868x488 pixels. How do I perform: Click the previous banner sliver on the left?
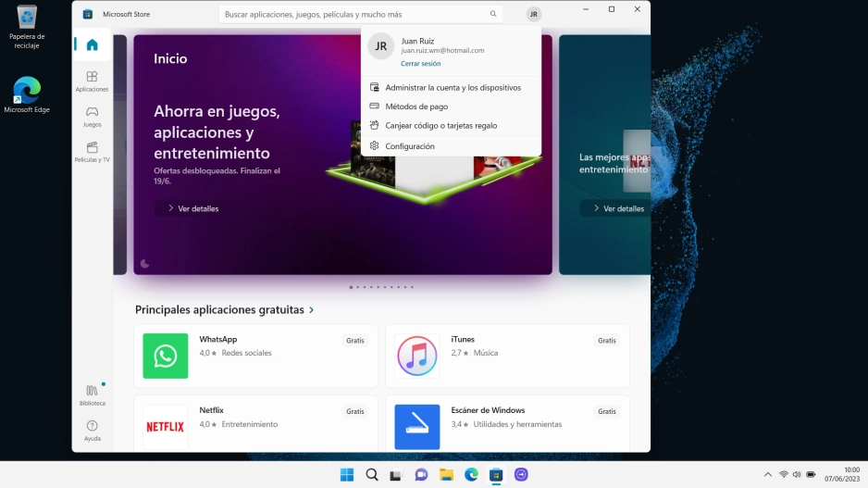(120, 155)
